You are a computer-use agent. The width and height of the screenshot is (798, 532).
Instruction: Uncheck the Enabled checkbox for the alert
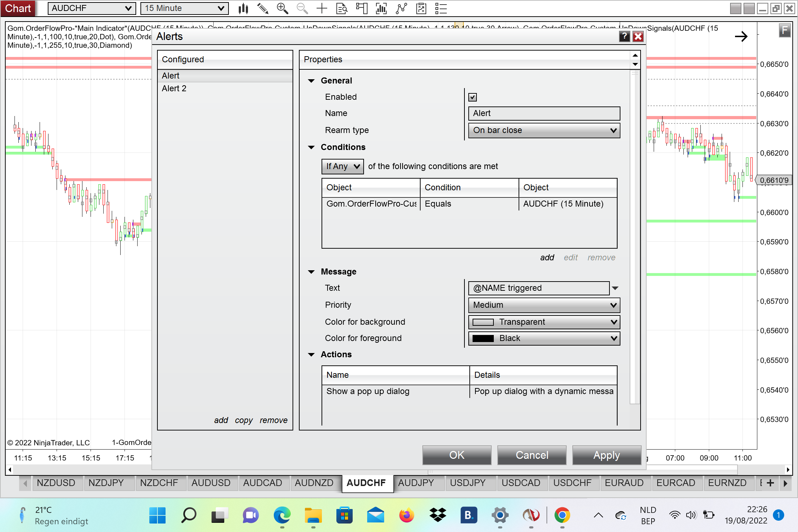click(x=473, y=97)
